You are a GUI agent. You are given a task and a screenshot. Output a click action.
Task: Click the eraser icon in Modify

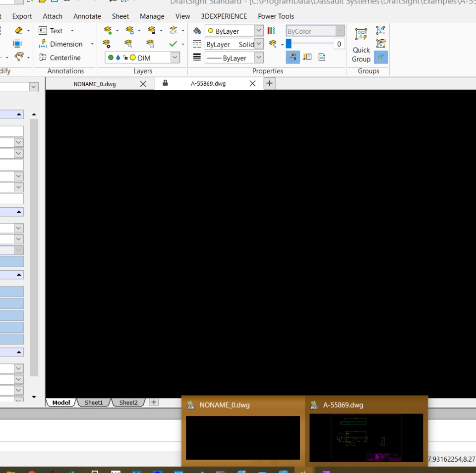[x=18, y=30]
